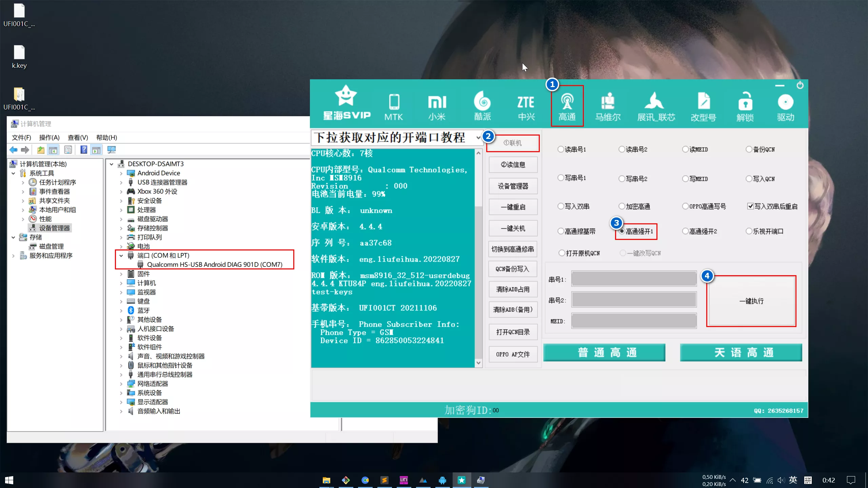
Task: Click scroll-up arrow of info log
Action: (x=478, y=153)
